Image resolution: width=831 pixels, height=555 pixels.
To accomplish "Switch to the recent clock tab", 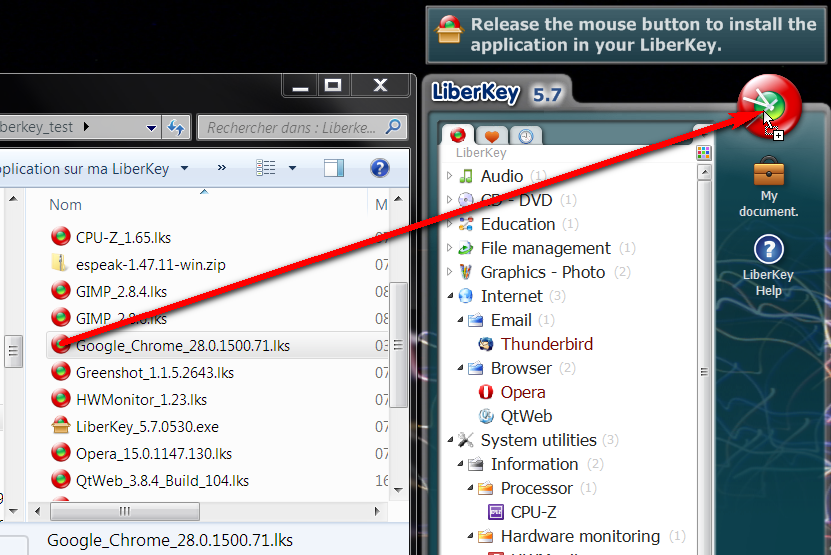I will click(x=525, y=136).
